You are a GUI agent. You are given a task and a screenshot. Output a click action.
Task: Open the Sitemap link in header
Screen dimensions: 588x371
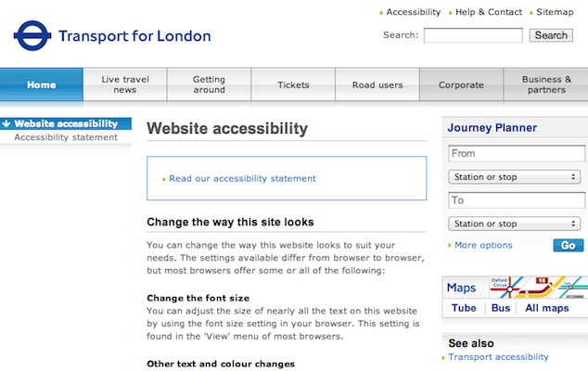pyautogui.click(x=555, y=12)
